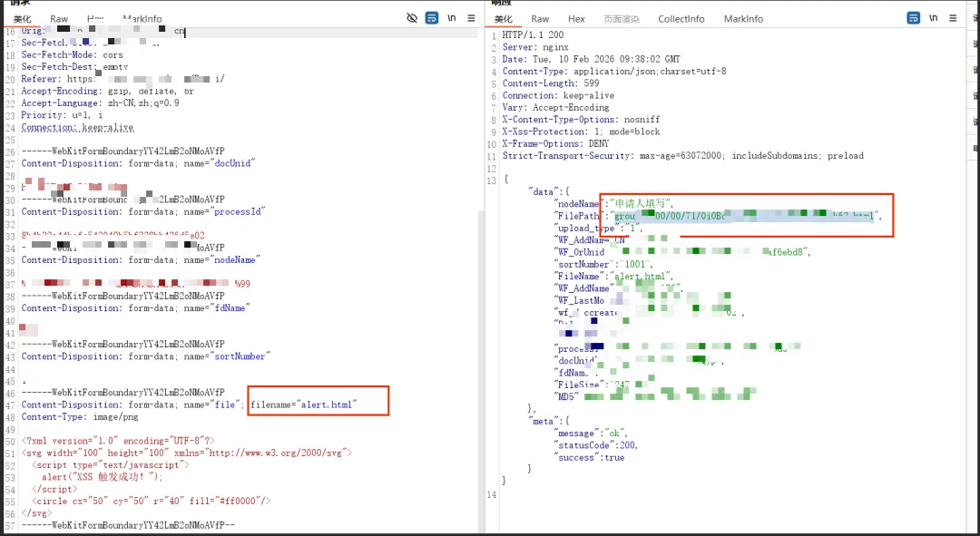Click "statusCode":200 JSON line
The image size is (980, 536).
tap(595, 445)
